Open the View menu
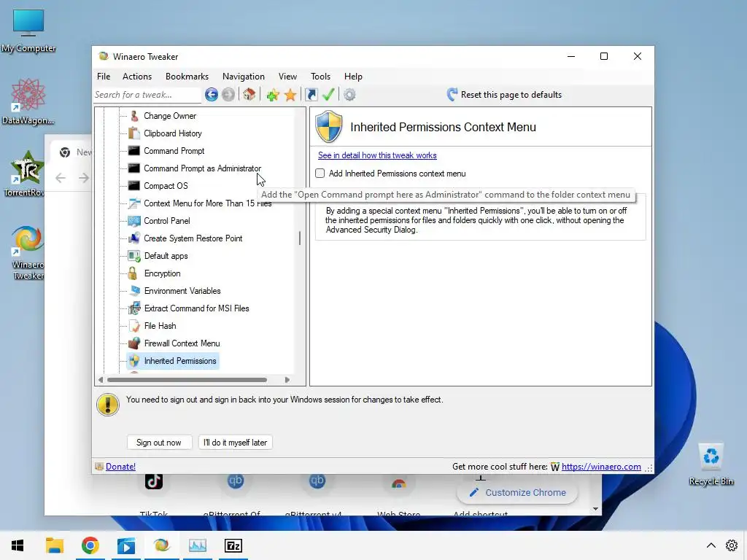The image size is (747, 560). coord(287,76)
